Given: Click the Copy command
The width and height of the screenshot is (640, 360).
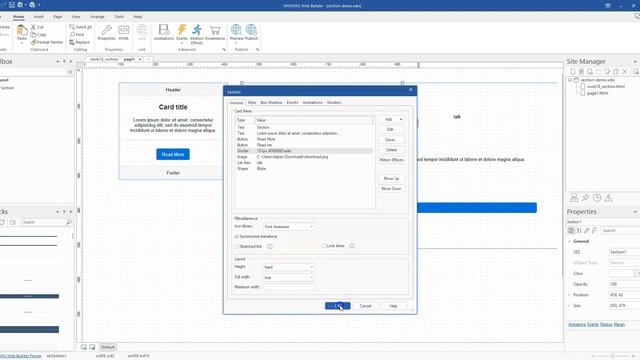Looking at the screenshot, I should click(38, 34).
